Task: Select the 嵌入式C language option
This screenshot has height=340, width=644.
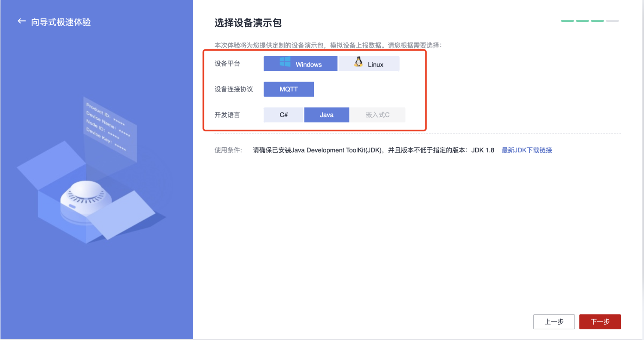Action: pos(378,115)
